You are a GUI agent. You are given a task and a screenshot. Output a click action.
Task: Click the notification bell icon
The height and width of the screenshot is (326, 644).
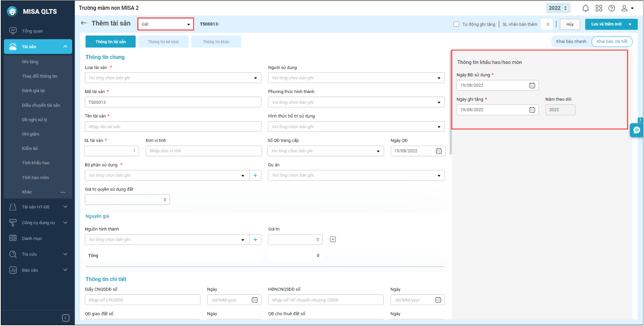pyautogui.click(x=586, y=8)
